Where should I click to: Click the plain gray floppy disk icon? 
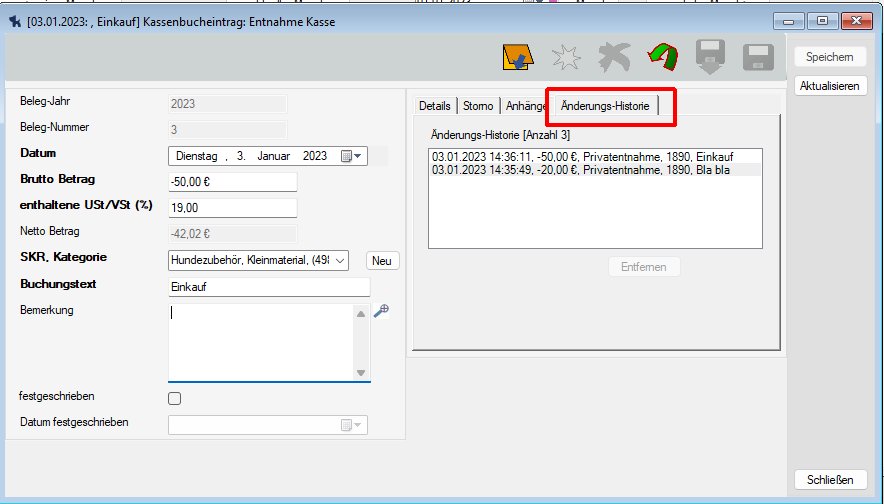click(x=758, y=59)
